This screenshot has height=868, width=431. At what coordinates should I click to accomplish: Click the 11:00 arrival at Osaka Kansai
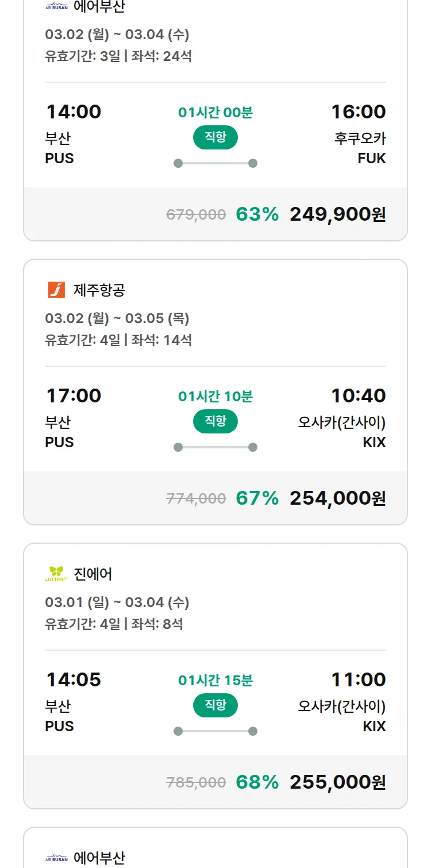[x=358, y=679]
